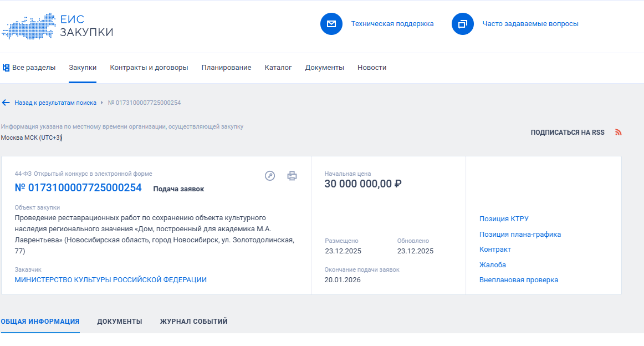The height and width of the screenshot is (346, 644).
Task: Switch to Журнал событий tab
Action: click(193, 322)
